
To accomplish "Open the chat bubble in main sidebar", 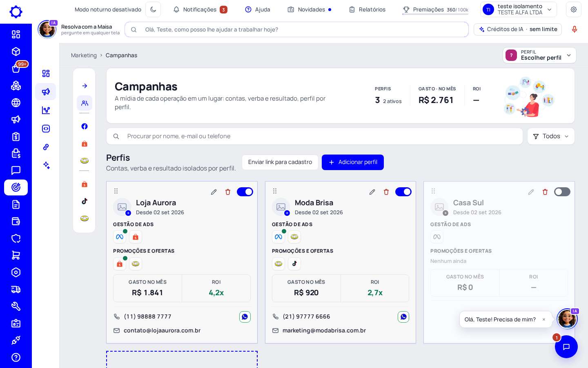I will click(16, 171).
